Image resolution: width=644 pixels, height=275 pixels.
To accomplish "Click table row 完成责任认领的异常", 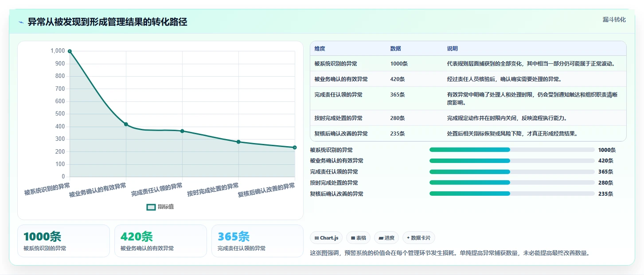I will pos(468,99).
